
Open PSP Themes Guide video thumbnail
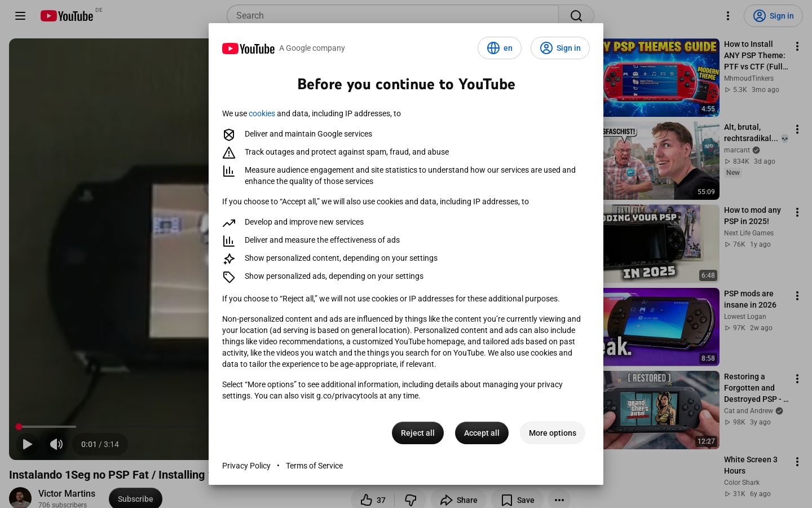pyautogui.click(x=661, y=77)
